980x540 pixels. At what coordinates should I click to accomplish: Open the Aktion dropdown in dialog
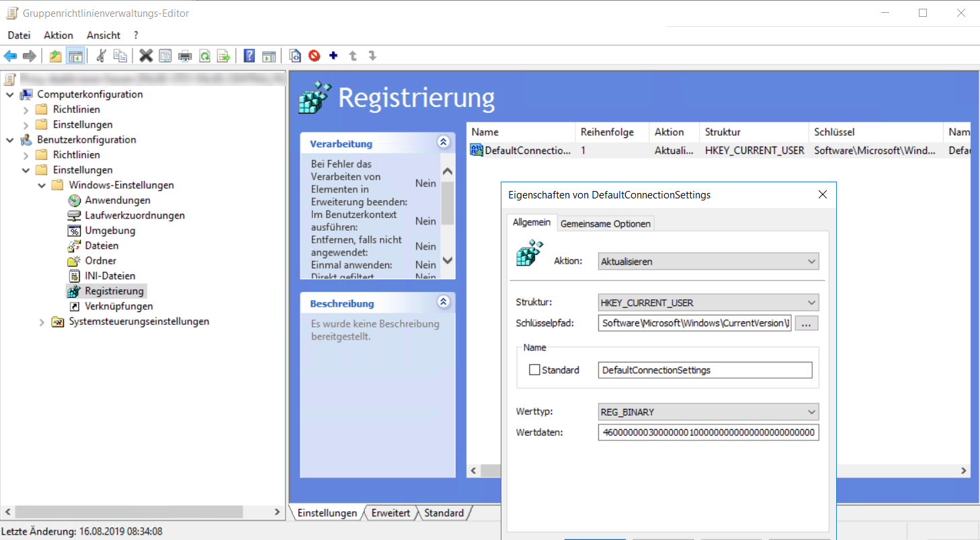pos(708,261)
